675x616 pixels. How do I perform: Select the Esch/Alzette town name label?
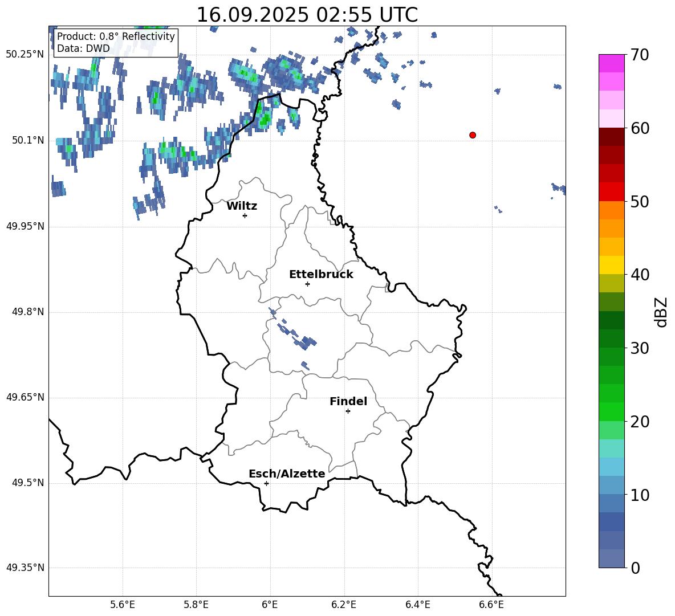click(287, 474)
